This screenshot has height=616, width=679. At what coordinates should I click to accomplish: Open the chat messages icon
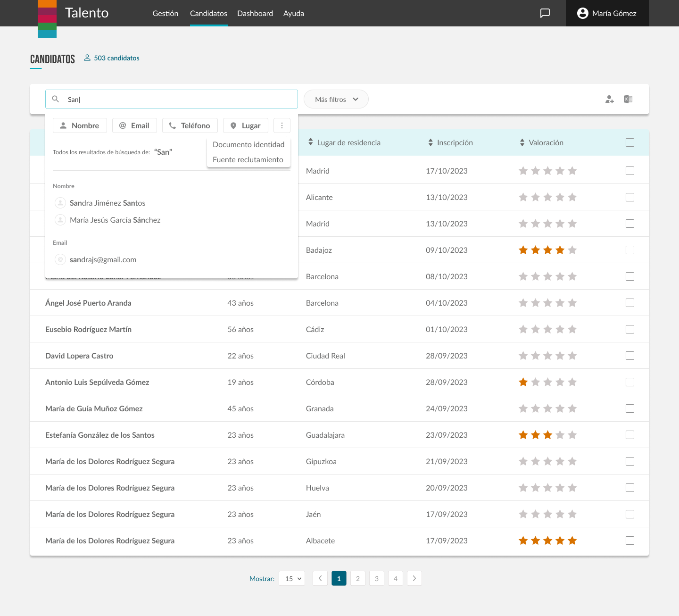click(545, 13)
